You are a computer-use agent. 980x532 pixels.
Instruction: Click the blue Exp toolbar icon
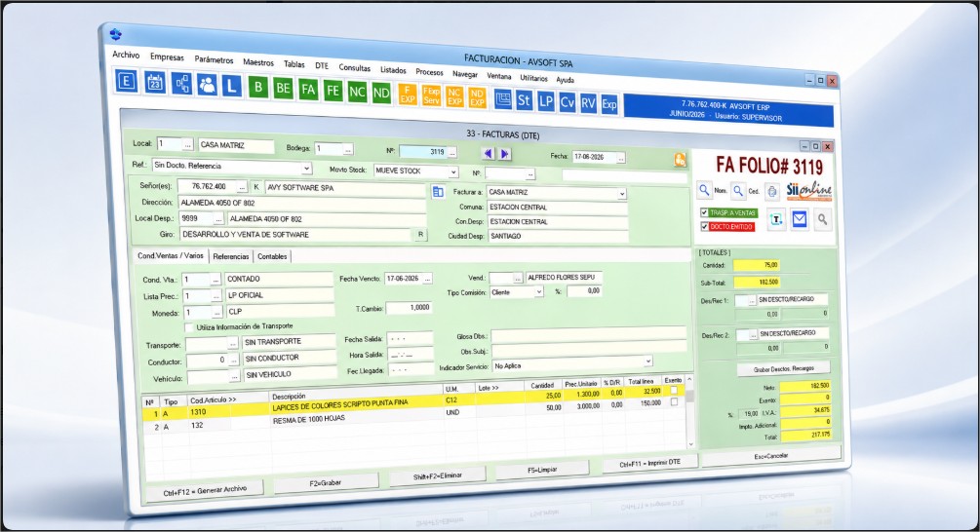(x=608, y=105)
